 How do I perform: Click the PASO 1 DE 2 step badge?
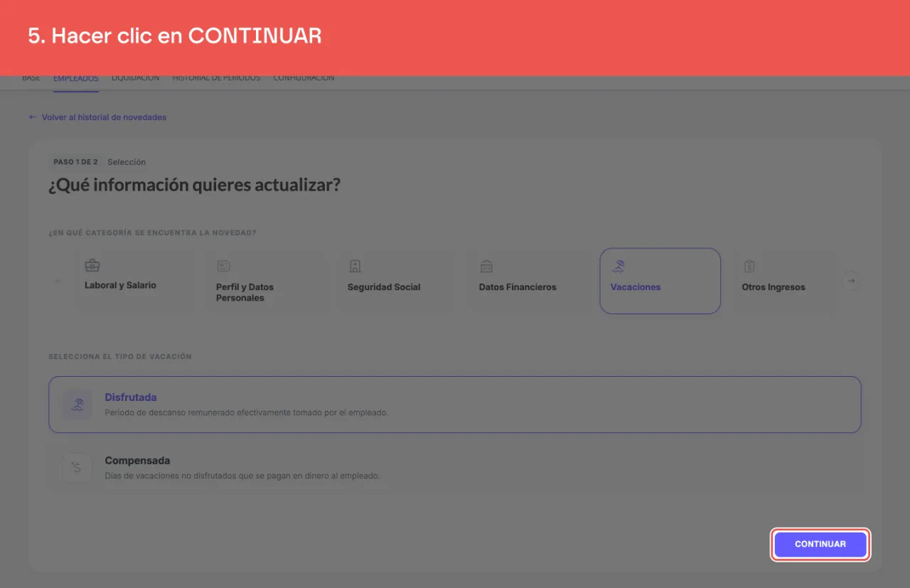pos(75,162)
